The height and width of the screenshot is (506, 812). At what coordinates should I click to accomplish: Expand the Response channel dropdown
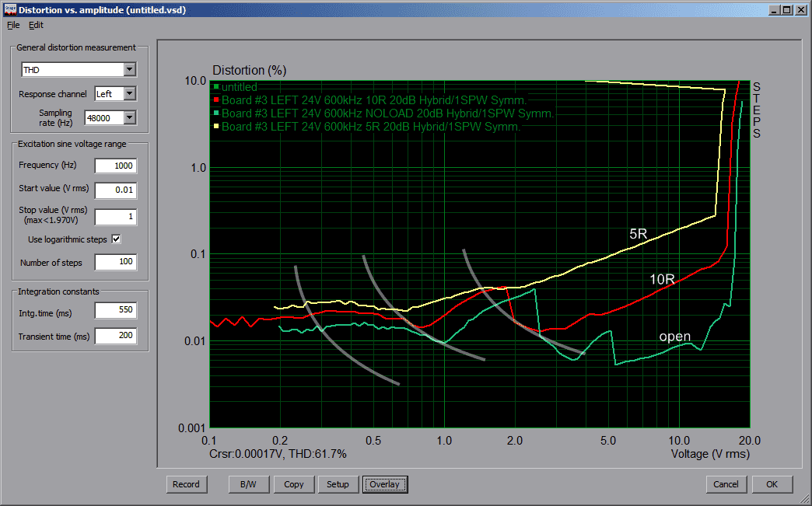coord(129,94)
